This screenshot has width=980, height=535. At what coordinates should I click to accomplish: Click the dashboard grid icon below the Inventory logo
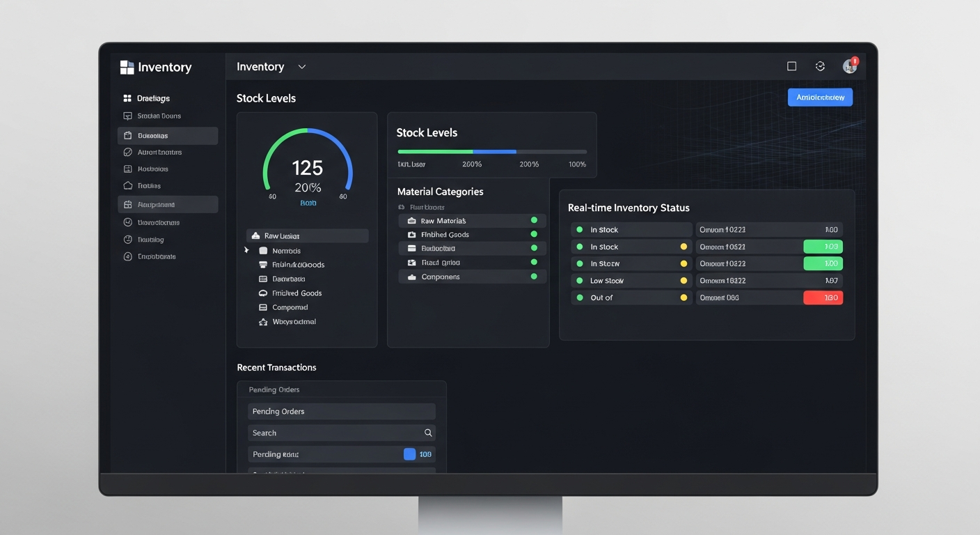(127, 98)
